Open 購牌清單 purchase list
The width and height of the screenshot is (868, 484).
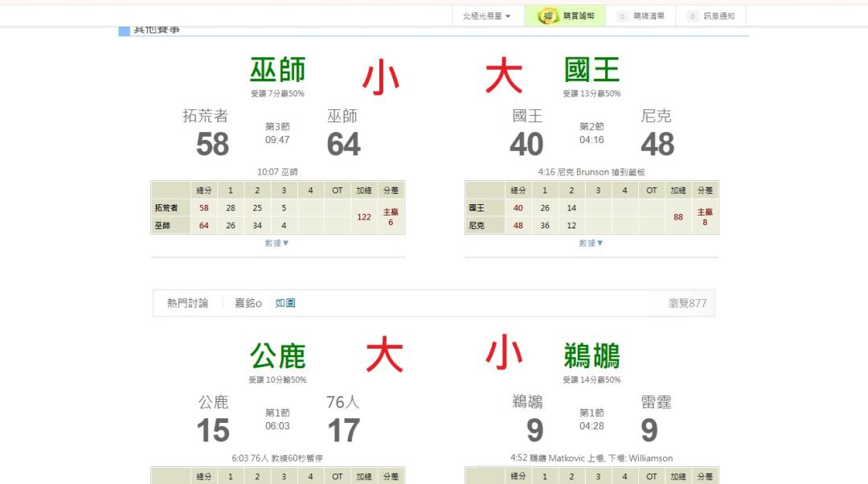coord(649,16)
